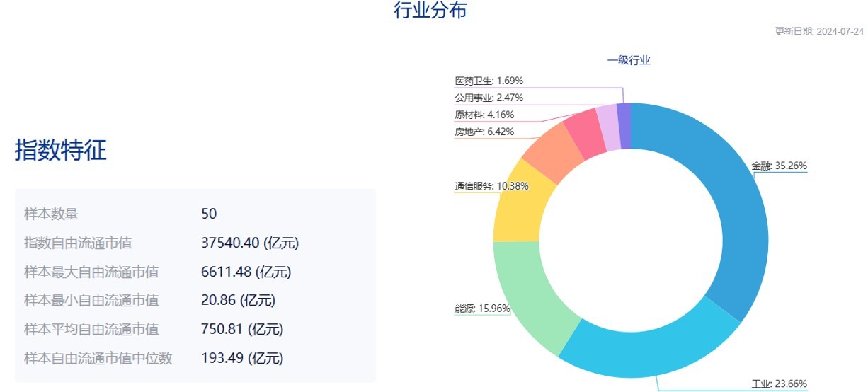Viewport: 868px width, 392px height.
Task: Select the 能源: 15.96% label
Action: (x=482, y=309)
